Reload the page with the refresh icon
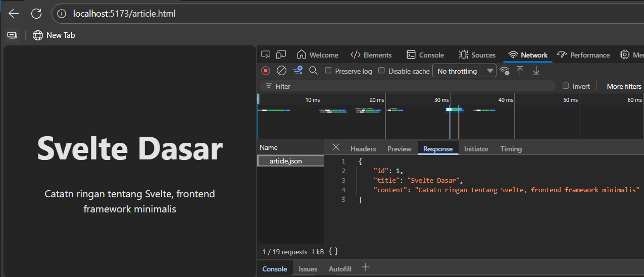This screenshot has width=644, height=277. pyautogui.click(x=36, y=14)
